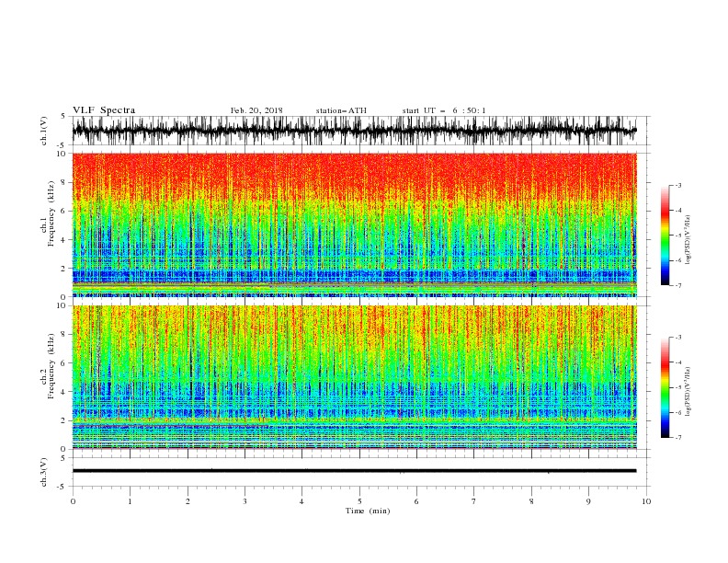Viewport: 728px width, 563px height.
Task: Click time axis tick label "10" at the right end
Action: (646, 501)
